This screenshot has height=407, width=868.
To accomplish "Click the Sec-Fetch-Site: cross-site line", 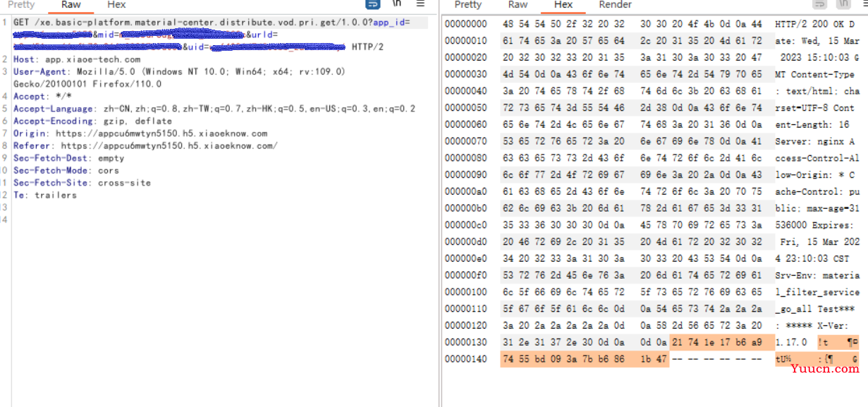I will coord(82,183).
